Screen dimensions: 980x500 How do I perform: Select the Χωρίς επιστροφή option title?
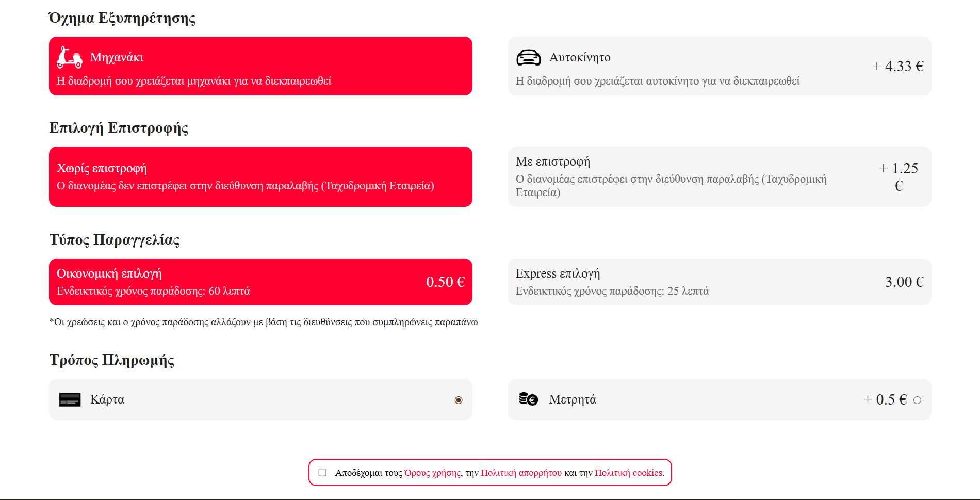click(102, 168)
